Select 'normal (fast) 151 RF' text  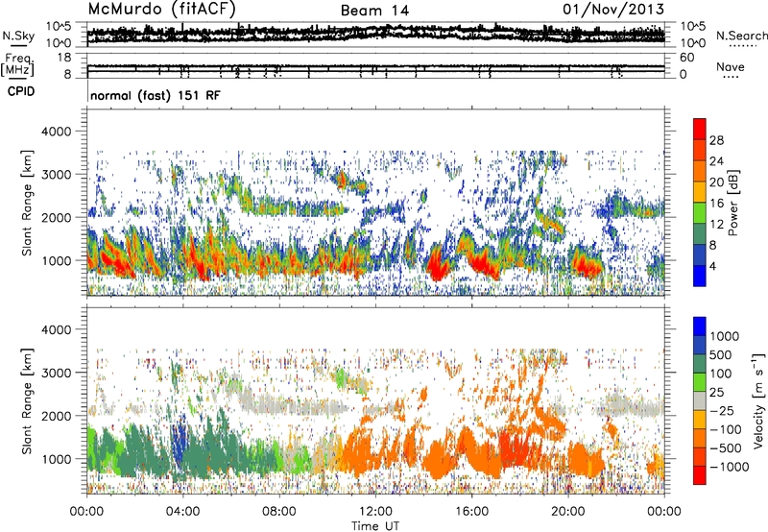156,95
